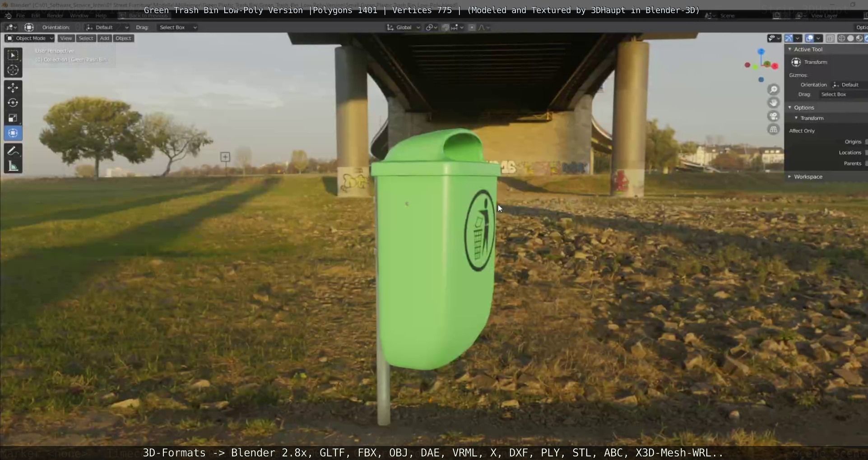This screenshot has width=868, height=460.
Task: Switch to solid viewport shading
Action: [x=850, y=38]
